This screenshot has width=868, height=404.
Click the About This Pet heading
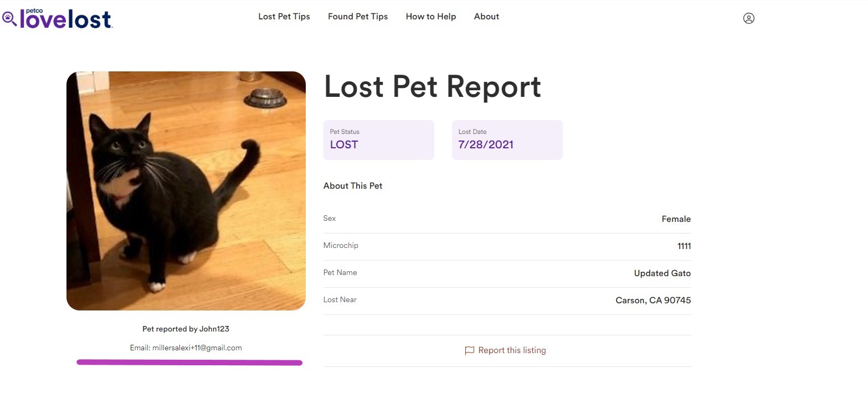click(353, 185)
